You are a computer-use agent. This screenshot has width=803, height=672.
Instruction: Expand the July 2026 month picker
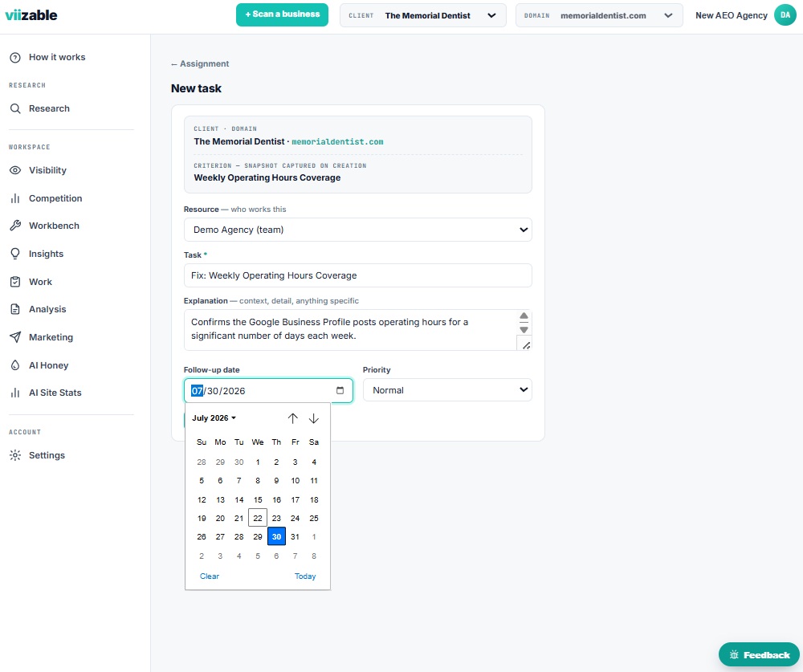tap(214, 418)
